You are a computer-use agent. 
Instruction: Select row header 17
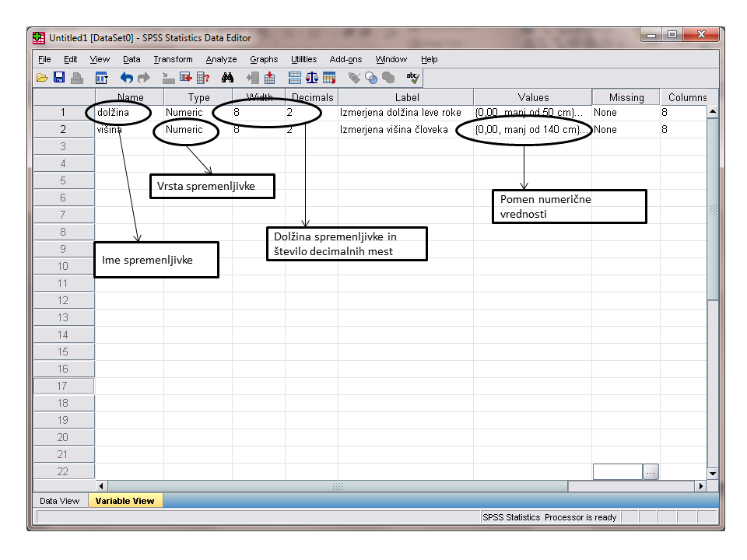click(63, 386)
